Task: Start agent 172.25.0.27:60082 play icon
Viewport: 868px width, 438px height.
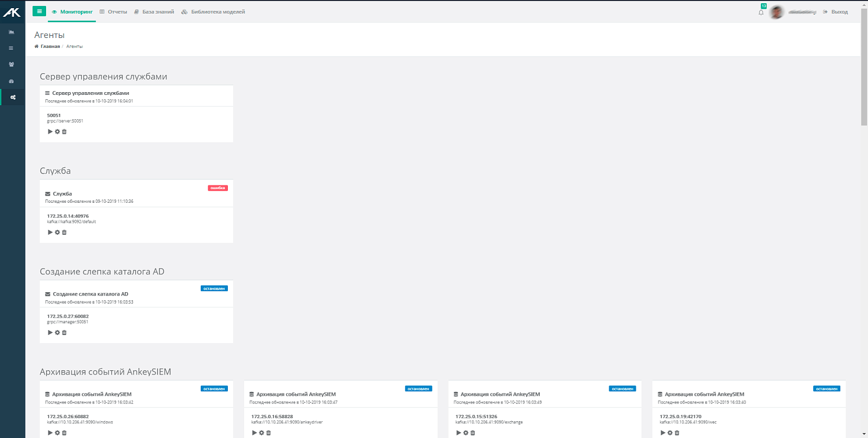Action: click(50, 333)
